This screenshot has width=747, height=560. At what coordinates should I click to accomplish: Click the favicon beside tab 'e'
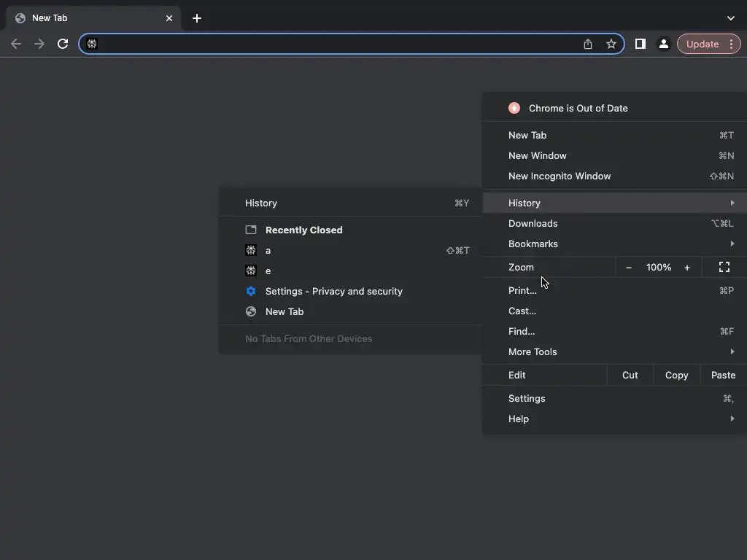pyautogui.click(x=251, y=271)
